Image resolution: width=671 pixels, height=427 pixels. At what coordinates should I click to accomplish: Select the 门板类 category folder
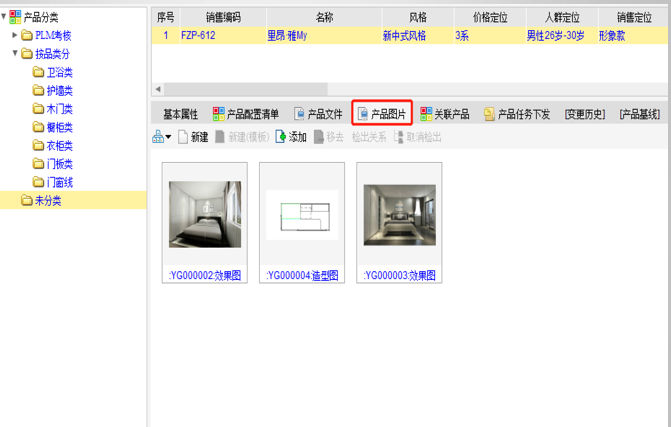click(x=53, y=164)
